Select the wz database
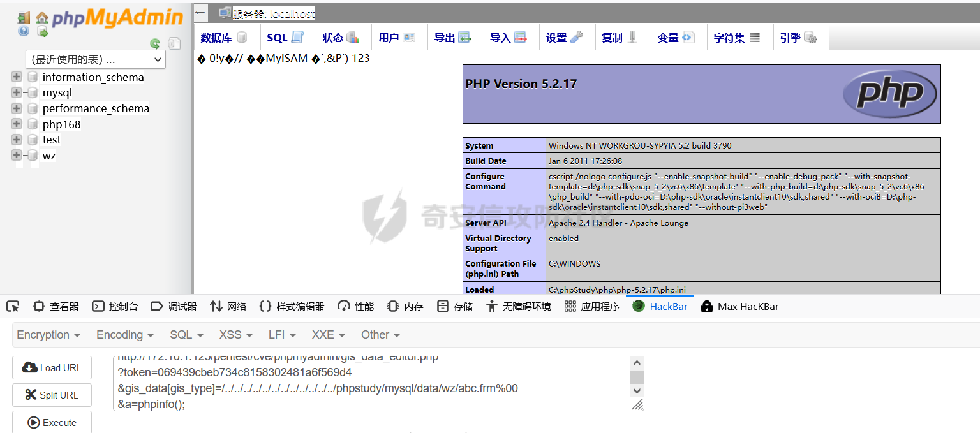This screenshot has width=980, height=433. pos(49,156)
